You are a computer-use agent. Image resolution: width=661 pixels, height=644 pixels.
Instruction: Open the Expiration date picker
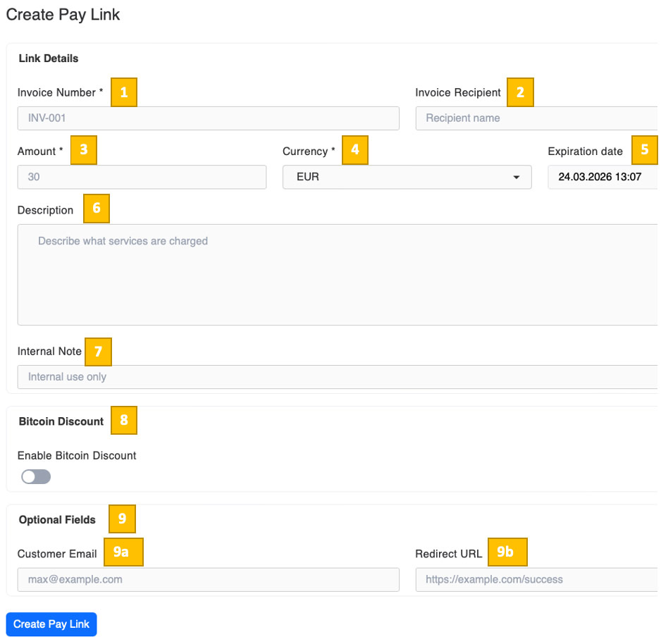click(603, 177)
